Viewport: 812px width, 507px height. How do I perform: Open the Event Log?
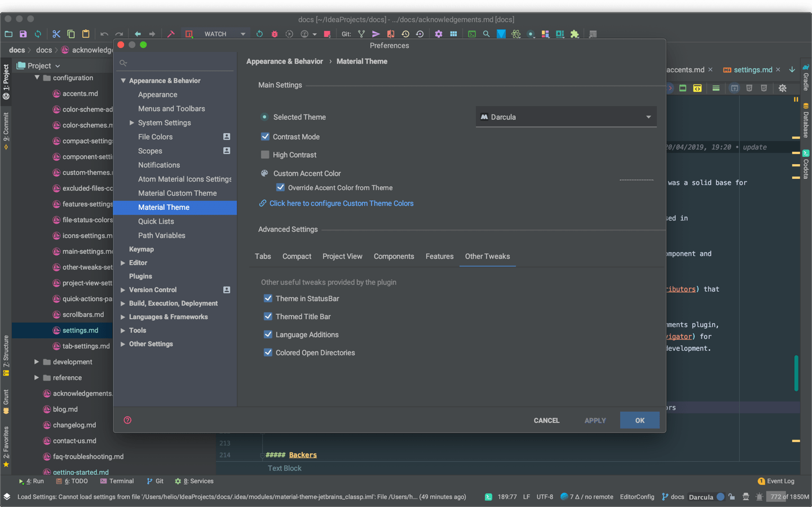coord(776,481)
